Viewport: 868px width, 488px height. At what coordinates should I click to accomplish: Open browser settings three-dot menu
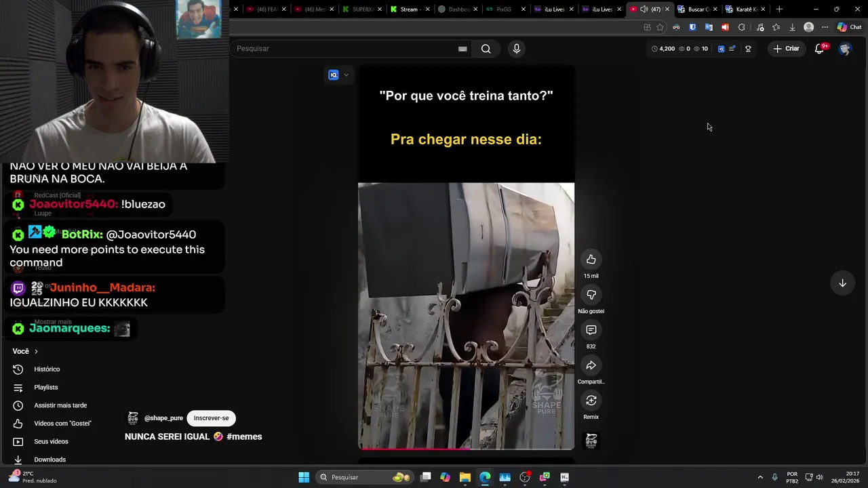pyautogui.click(x=825, y=27)
